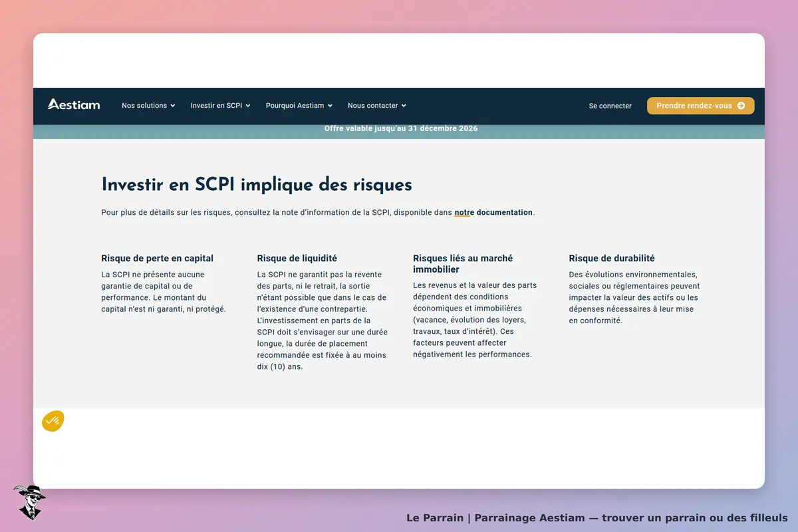Click the paragraph starting Des évolutions environnementales
798x532 pixels.
point(634,297)
